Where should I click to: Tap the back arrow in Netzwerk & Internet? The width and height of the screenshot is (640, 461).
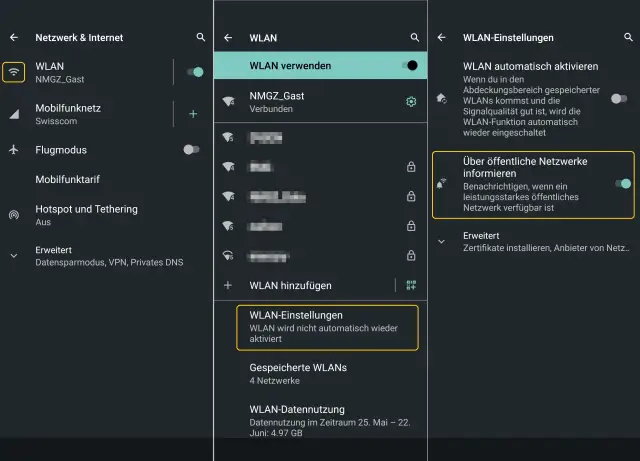14,38
